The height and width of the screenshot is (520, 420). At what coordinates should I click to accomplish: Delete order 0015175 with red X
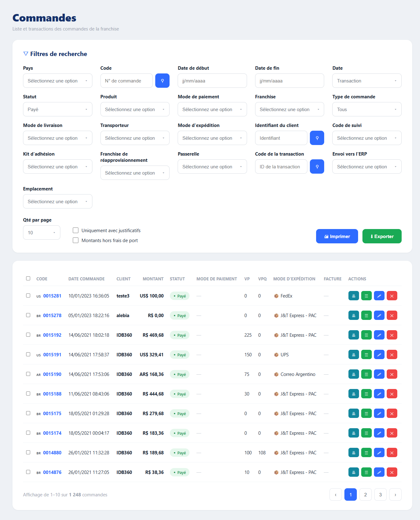click(392, 414)
